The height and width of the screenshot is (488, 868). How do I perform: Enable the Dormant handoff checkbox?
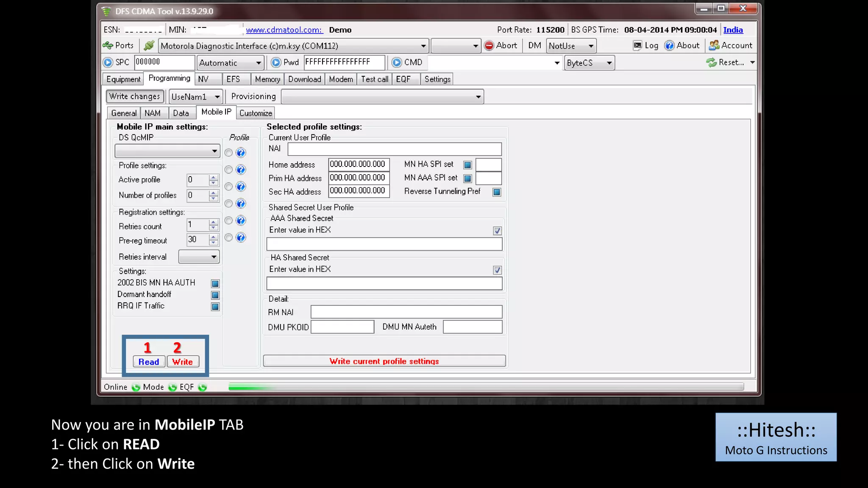[215, 295]
